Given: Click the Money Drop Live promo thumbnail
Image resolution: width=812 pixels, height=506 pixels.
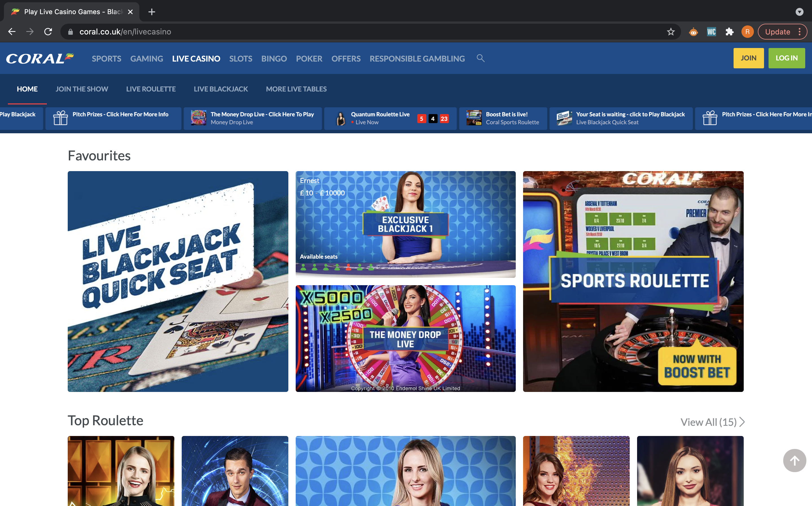Looking at the screenshot, I should (199, 118).
